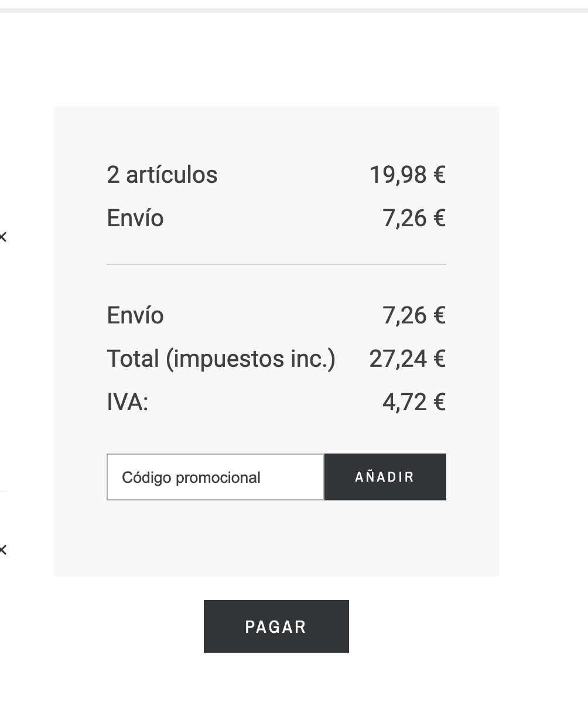
Task: Remove the second cart item with ×
Action: [4, 550]
